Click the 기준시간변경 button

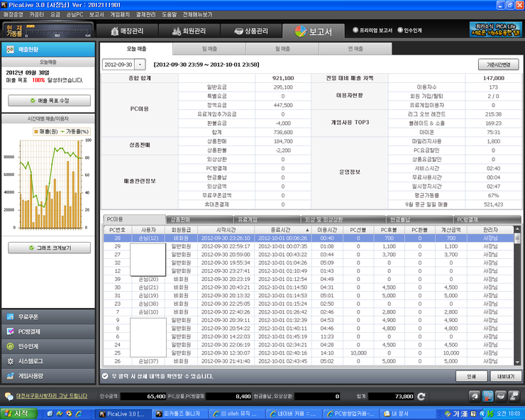click(498, 65)
